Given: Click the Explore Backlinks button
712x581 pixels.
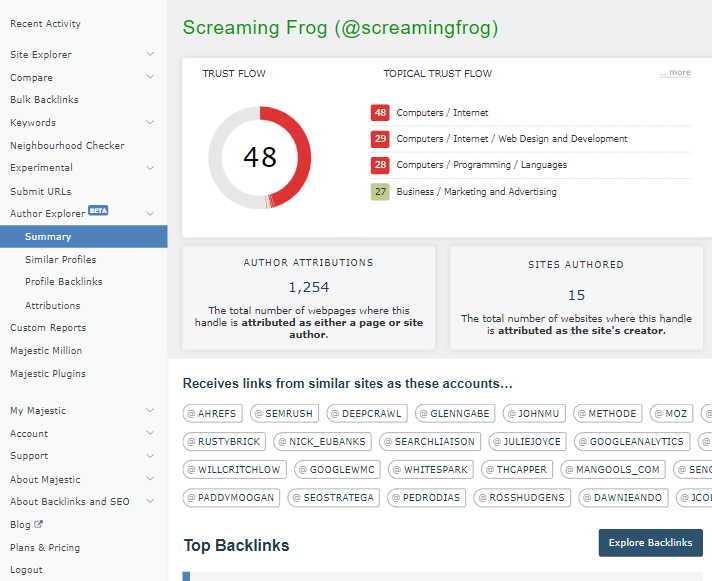Looking at the screenshot, I should (x=650, y=543).
